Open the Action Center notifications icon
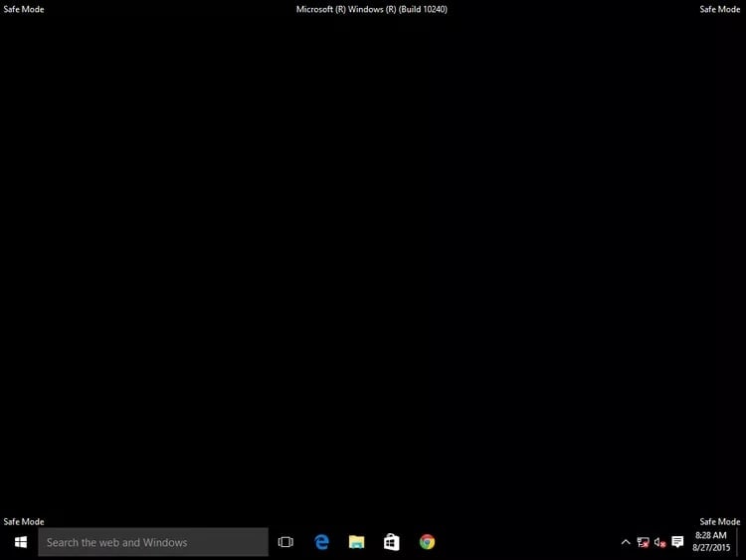This screenshot has width=746, height=560. [677, 542]
